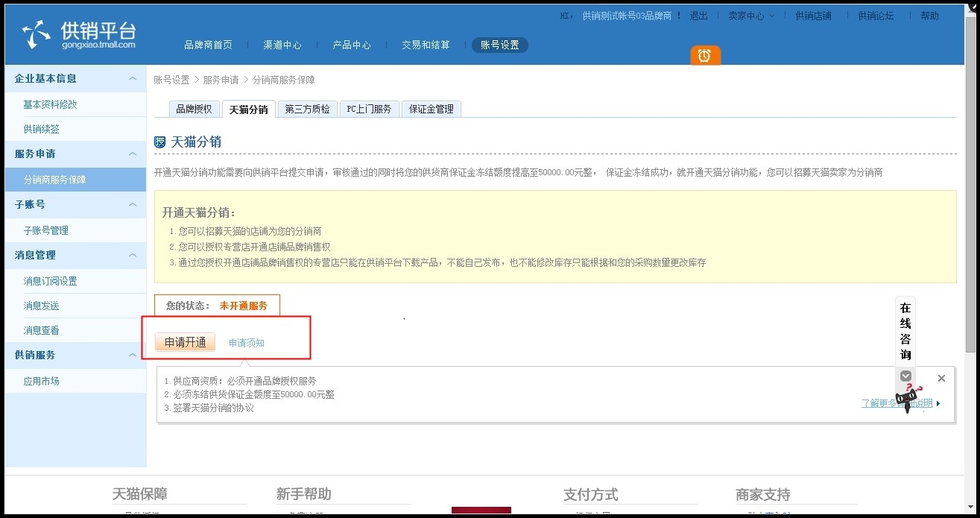Screen dimensions: 980x518
Task: Open 渠道中心 navigation item
Action: tap(282, 45)
